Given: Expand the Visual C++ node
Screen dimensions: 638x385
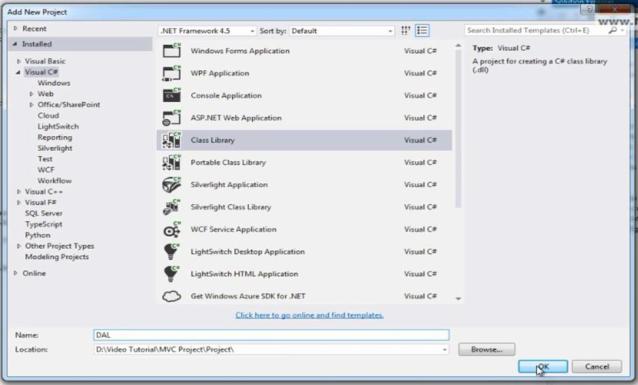Looking at the screenshot, I should point(19,192).
